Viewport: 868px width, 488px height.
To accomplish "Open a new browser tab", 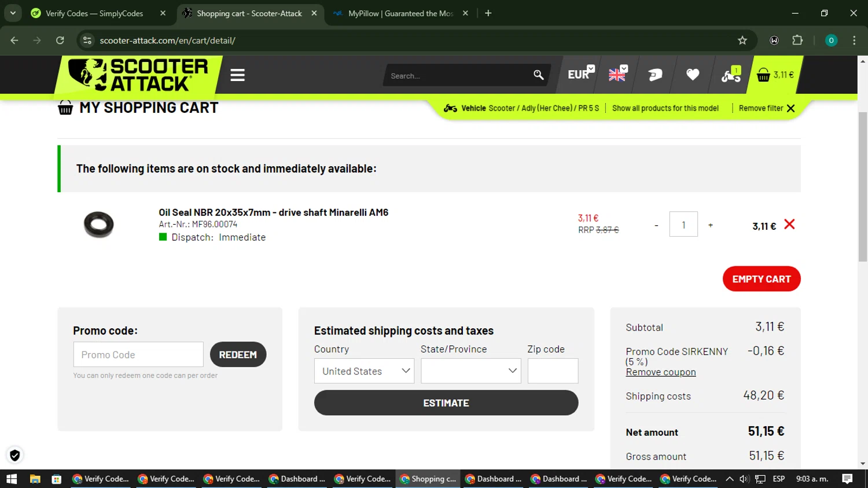I will tap(488, 13).
